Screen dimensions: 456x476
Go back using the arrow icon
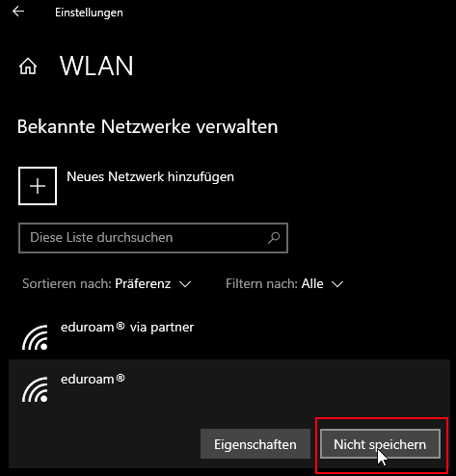click(x=18, y=12)
